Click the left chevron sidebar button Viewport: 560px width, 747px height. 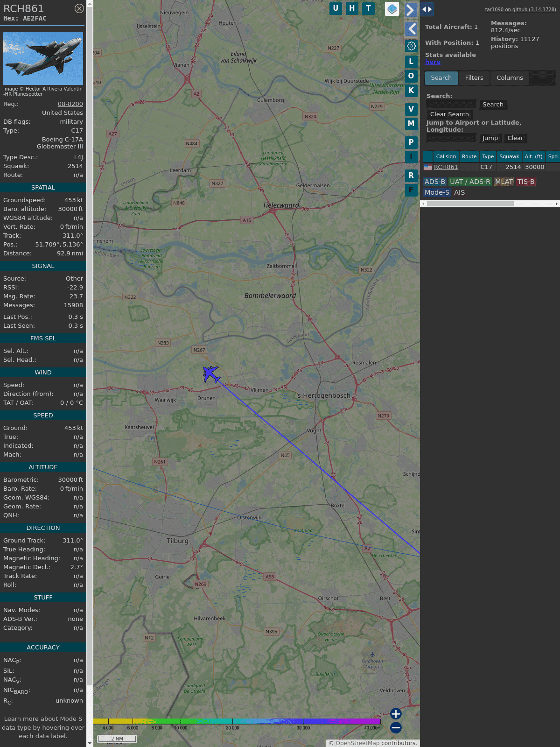(x=411, y=29)
